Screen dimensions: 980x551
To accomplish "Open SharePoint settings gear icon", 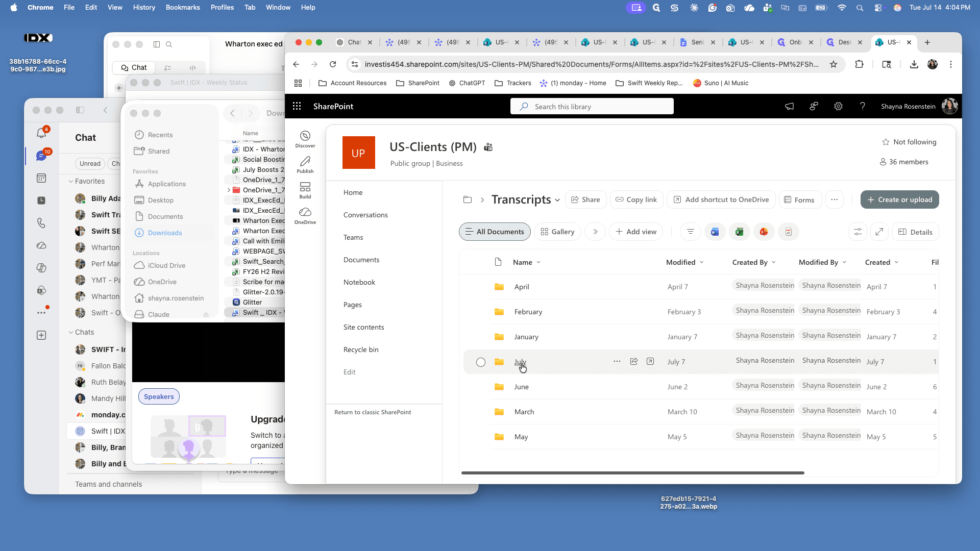I will (838, 106).
